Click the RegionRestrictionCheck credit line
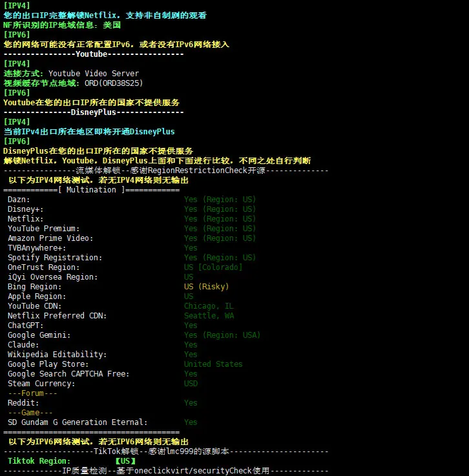The width and height of the screenshot is (469, 476). pyautogui.click(x=166, y=171)
